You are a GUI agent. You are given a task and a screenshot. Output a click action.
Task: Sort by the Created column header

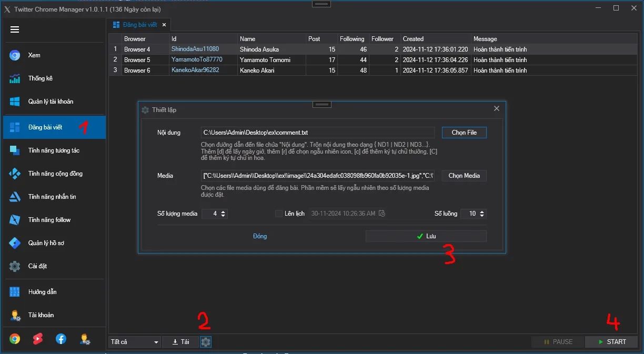pyautogui.click(x=436, y=39)
